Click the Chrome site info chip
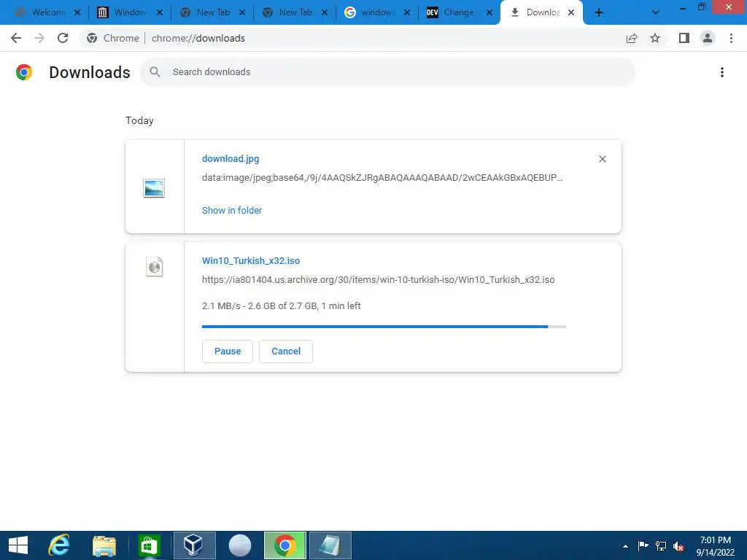This screenshot has height=560, width=747. click(x=113, y=38)
